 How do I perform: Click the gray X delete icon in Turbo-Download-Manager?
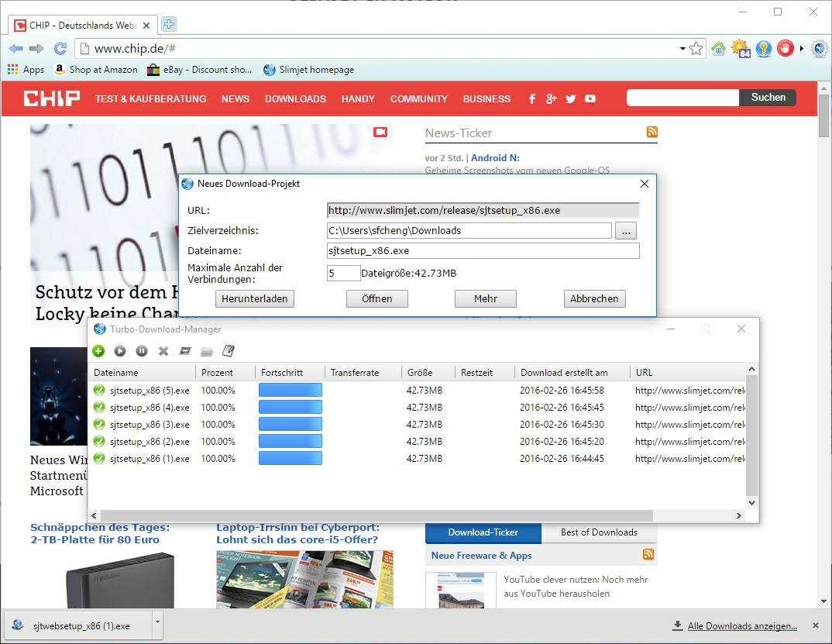pyautogui.click(x=163, y=351)
